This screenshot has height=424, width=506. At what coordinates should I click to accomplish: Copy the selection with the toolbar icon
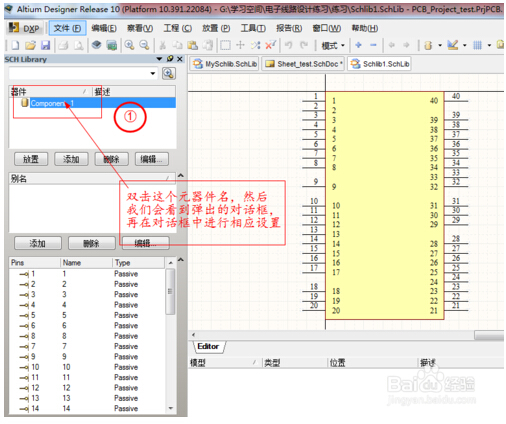pos(177,45)
